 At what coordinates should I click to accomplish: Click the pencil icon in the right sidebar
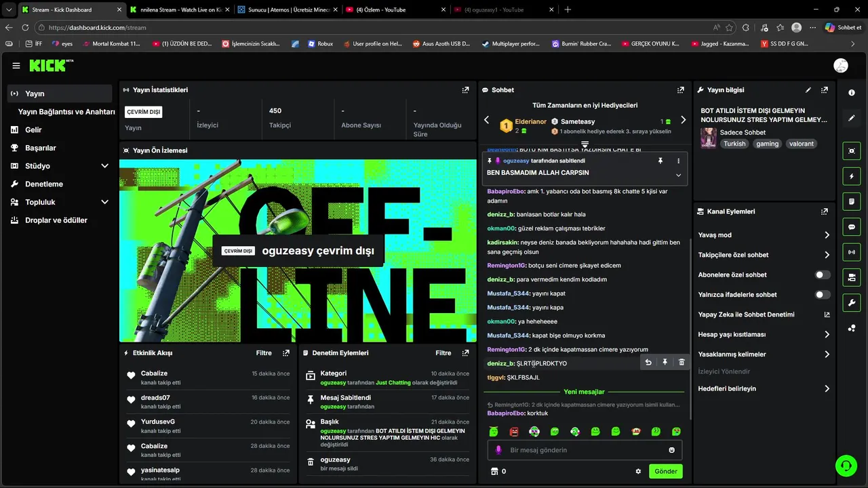click(x=852, y=118)
